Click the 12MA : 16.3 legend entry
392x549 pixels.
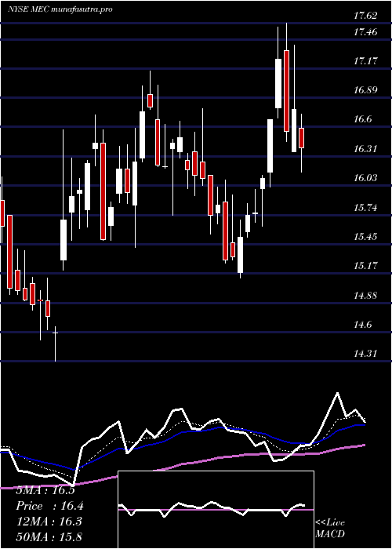[49, 522]
